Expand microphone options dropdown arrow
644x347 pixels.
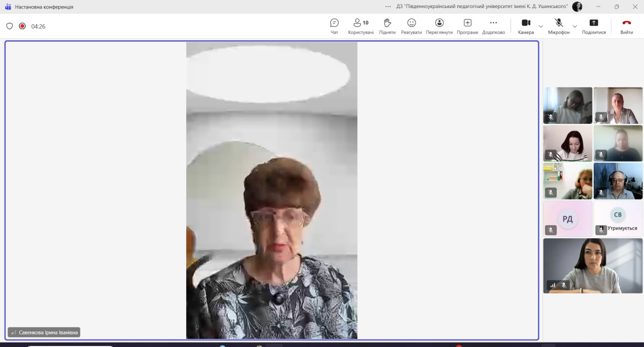pos(575,26)
